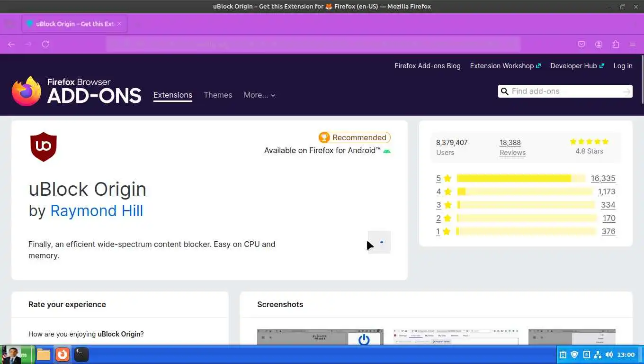644x364 pixels.
Task: Click the Rate your experience heading
Action: pyautogui.click(x=67, y=304)
